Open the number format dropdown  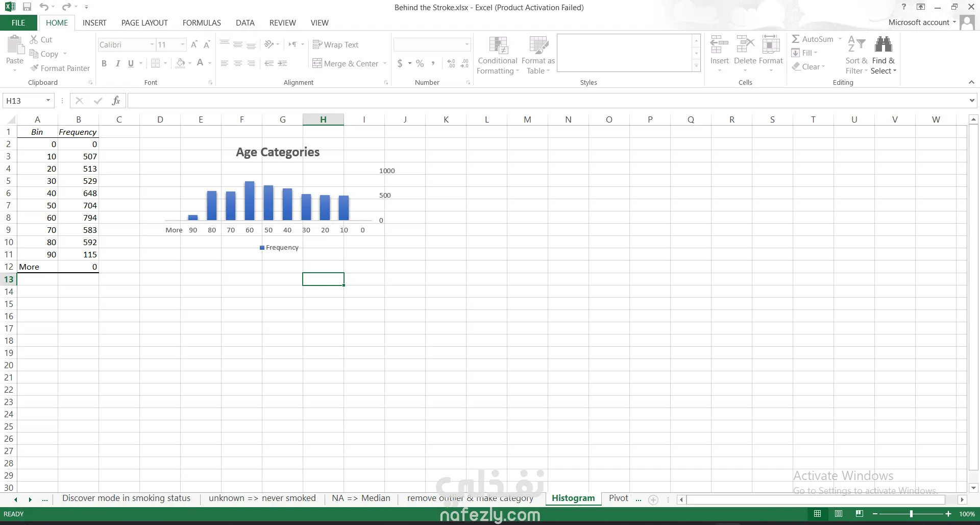[467, 44]
